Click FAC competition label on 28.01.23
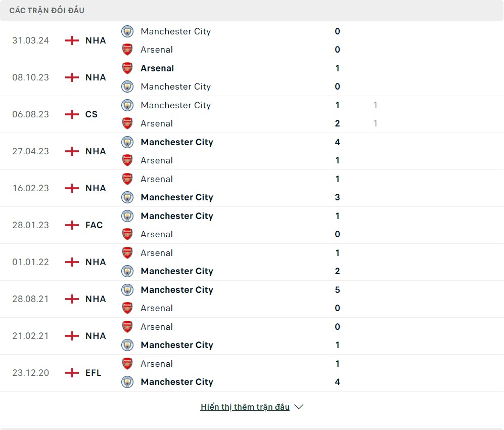The height and width of the screenshot is (430, 504). (94, 225)
